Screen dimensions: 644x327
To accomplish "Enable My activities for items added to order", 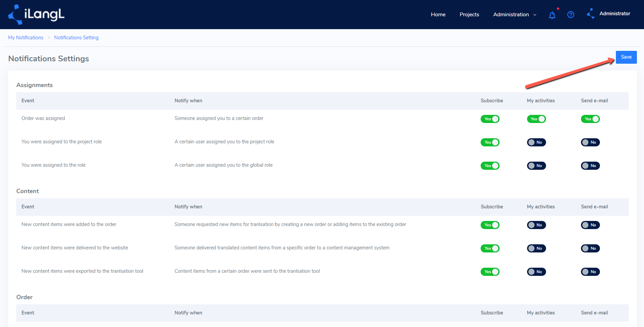I will click(x=536, y=225).
